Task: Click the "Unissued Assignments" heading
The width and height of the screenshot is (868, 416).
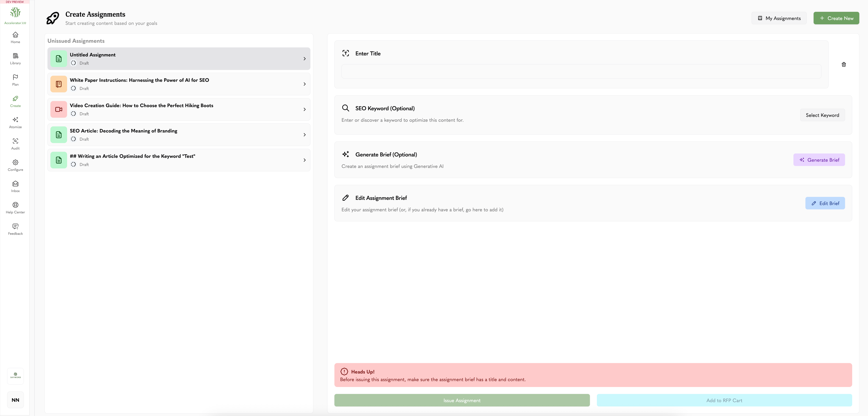Action: [x=76, y=41]
